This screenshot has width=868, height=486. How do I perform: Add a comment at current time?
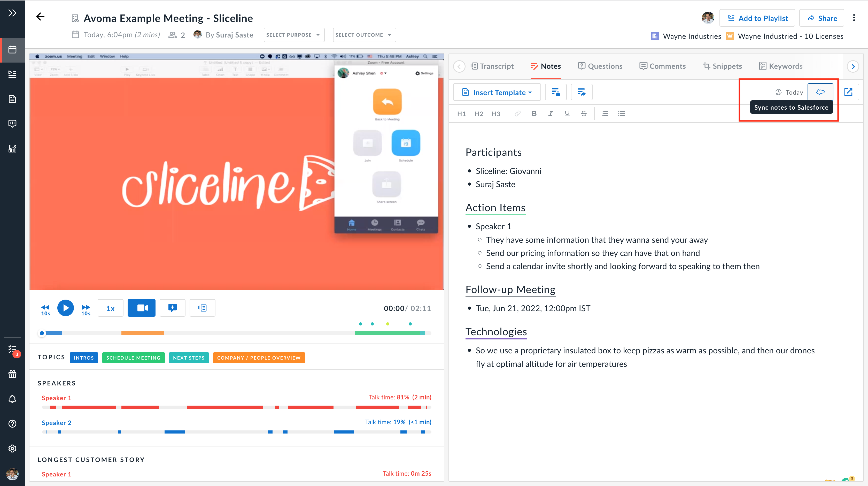[173, 308]
